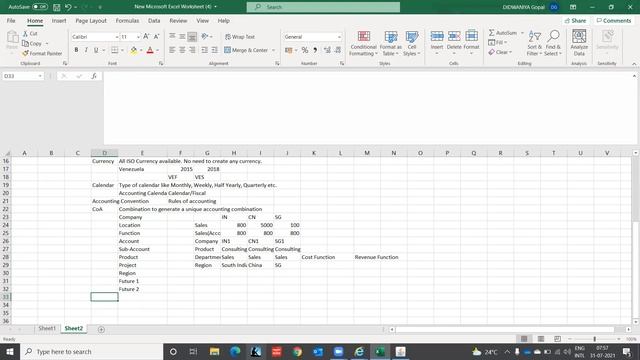Screen dimensions: 640x360
Task: Click the Search box in title bar
Action: [x=323, y=7]
